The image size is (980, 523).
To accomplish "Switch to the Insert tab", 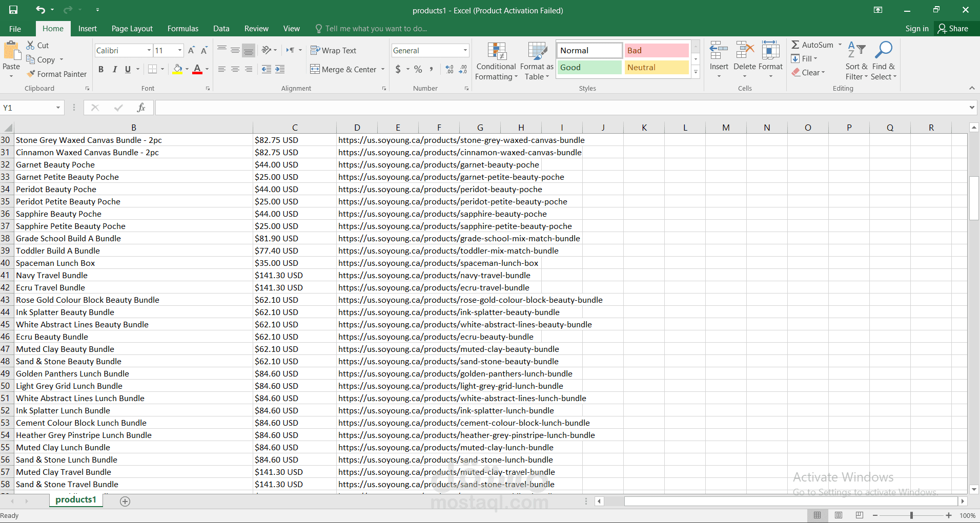I will [x=88, y=29].
